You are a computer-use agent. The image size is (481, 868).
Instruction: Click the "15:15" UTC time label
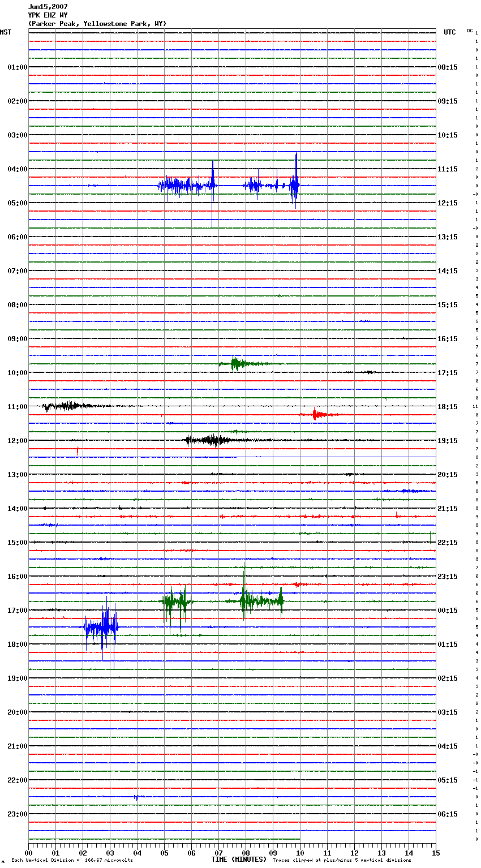(448, 305)
